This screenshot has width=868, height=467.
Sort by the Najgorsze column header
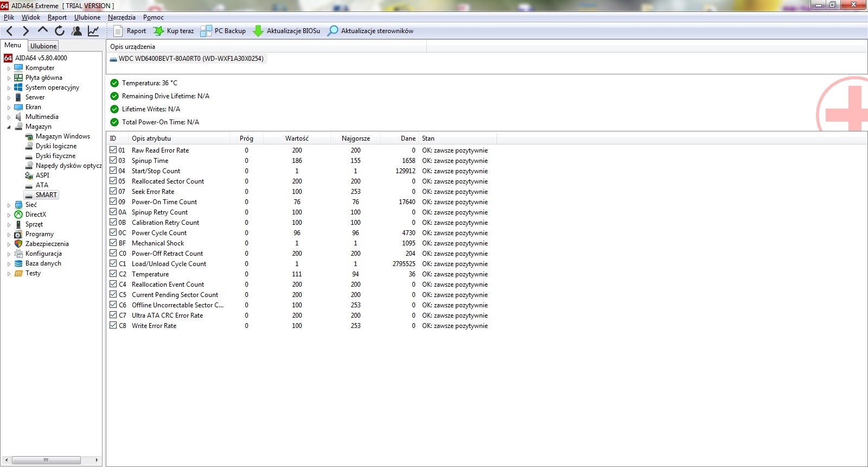pos(356,138)
